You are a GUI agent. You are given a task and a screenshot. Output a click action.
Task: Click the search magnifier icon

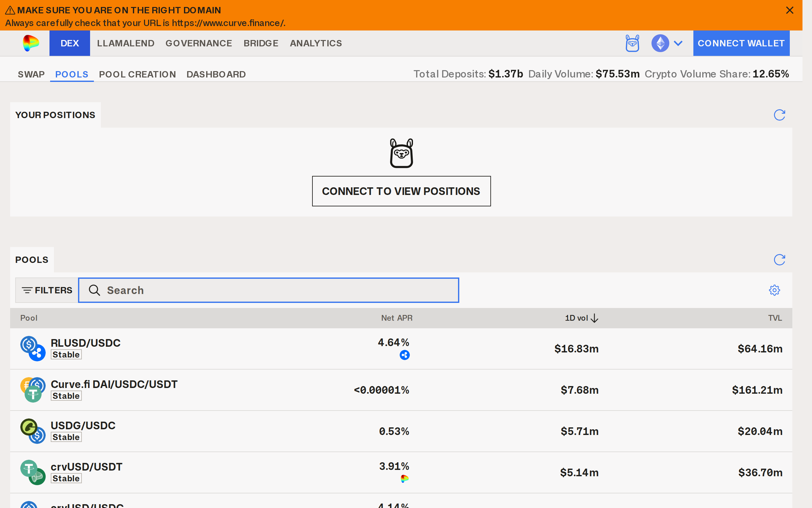coord(95,290)
